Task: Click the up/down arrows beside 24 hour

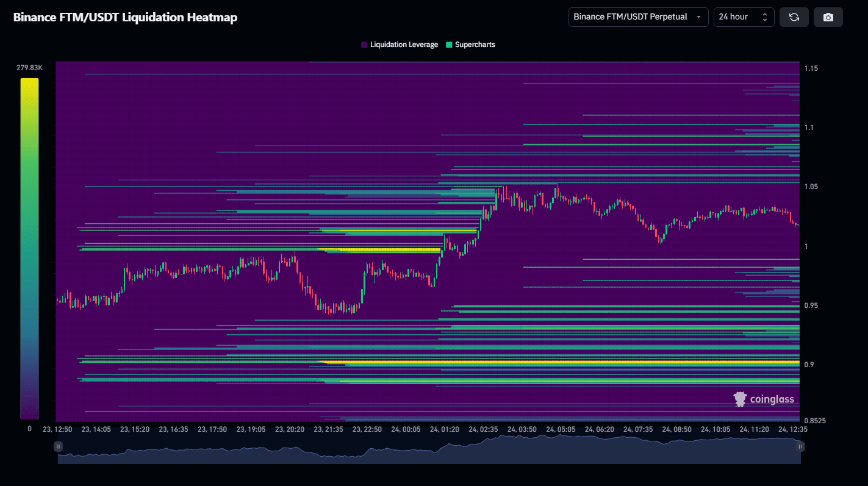Action: tap(765, 17)
